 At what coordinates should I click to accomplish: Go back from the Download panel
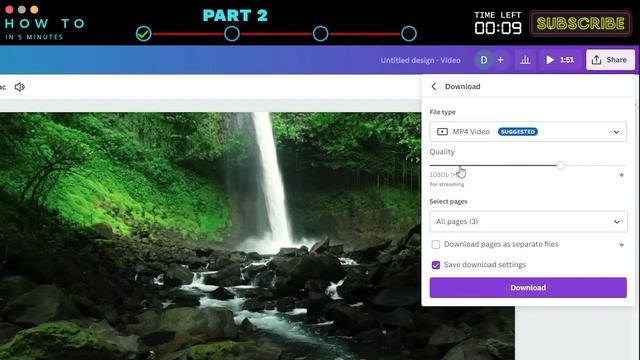pos(434,87)
